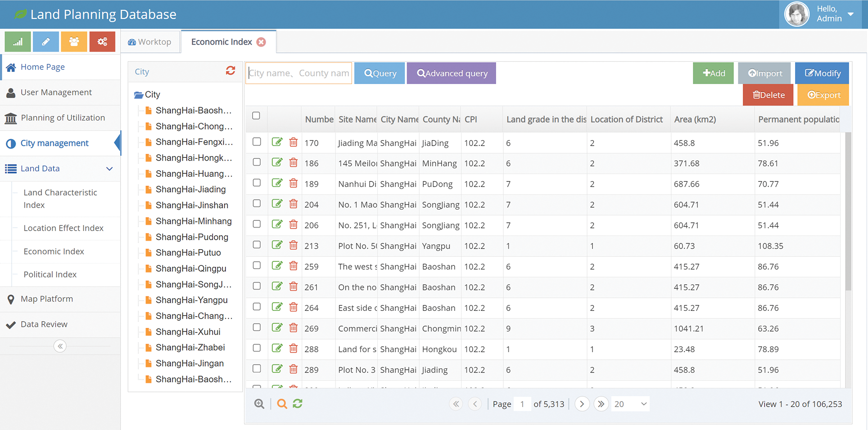
Task: Collapse the Land Data menu section
Action: click(109, 169)
